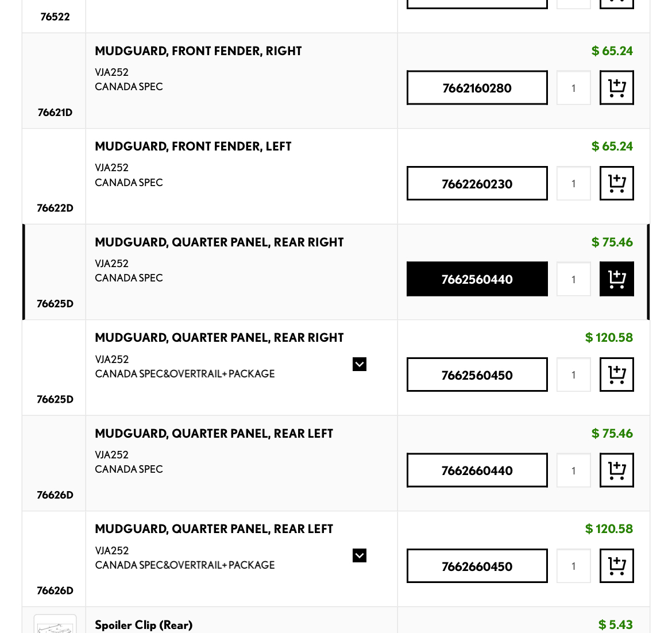The width and height of the screenshot is (672, 633).
Task: Add part 7662660440 to cart
Action: point(616,470)
